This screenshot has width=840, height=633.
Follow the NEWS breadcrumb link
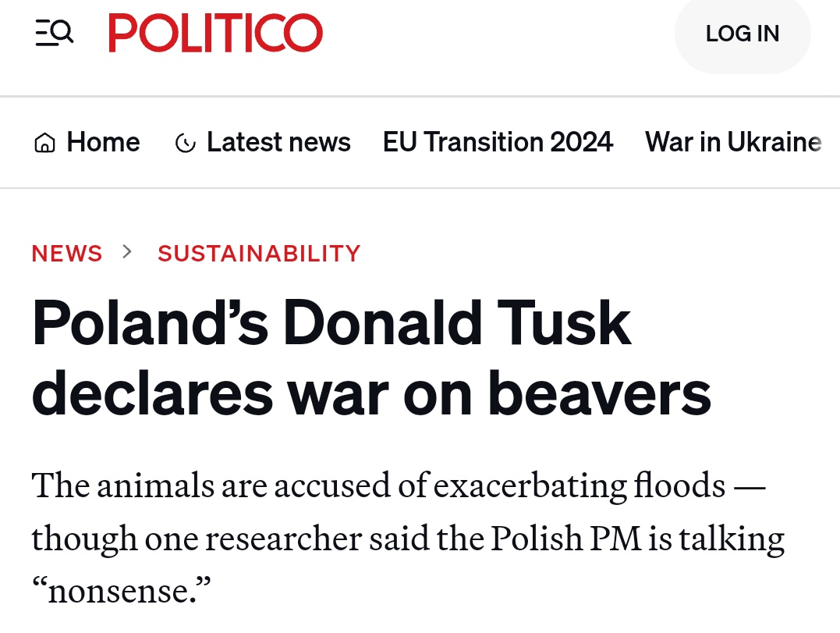point(67,254)
